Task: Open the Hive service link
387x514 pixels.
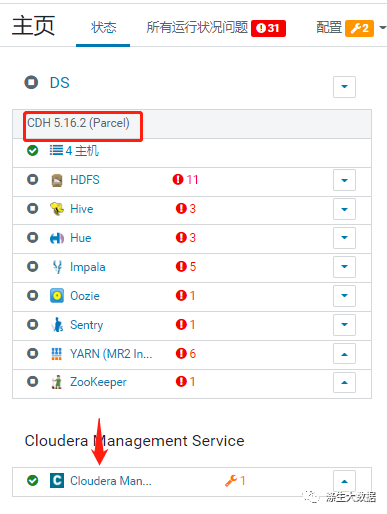Action: [x=82, y=209]
